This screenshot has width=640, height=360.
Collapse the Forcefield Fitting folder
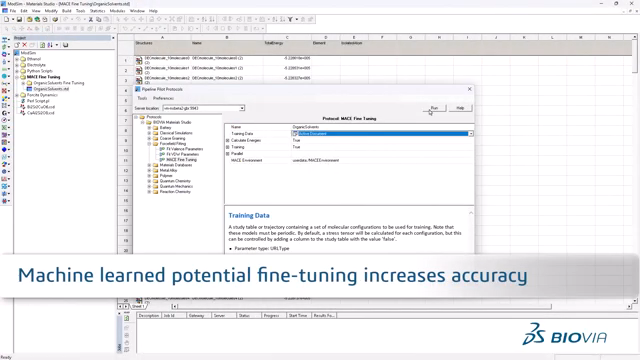pyautogui.click(x=149, y=144)
